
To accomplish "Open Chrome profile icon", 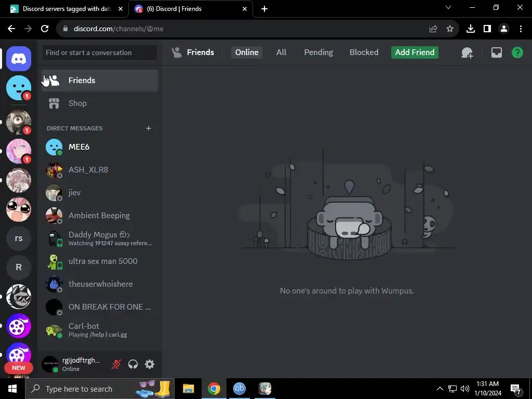I will tap(504, 29).
